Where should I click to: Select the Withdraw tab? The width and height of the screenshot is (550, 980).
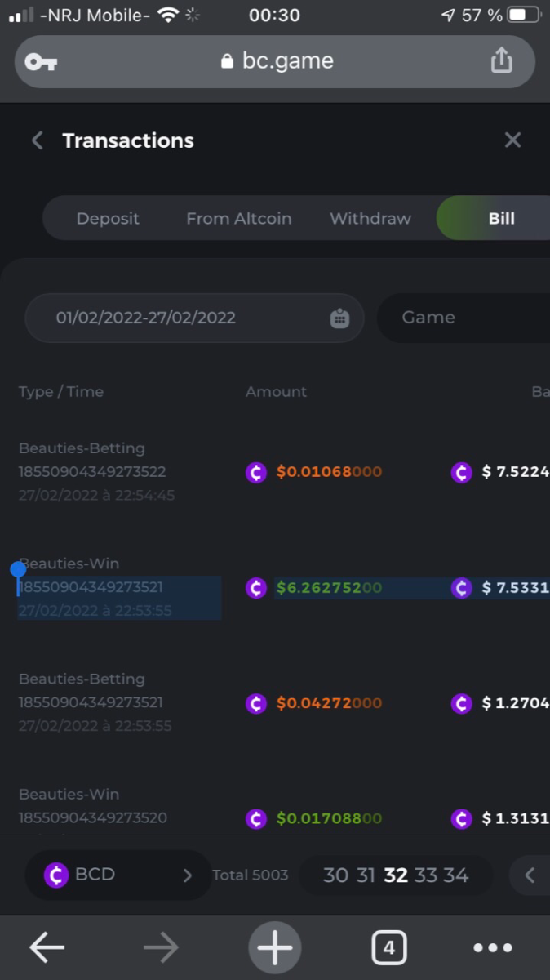[370, 219]
